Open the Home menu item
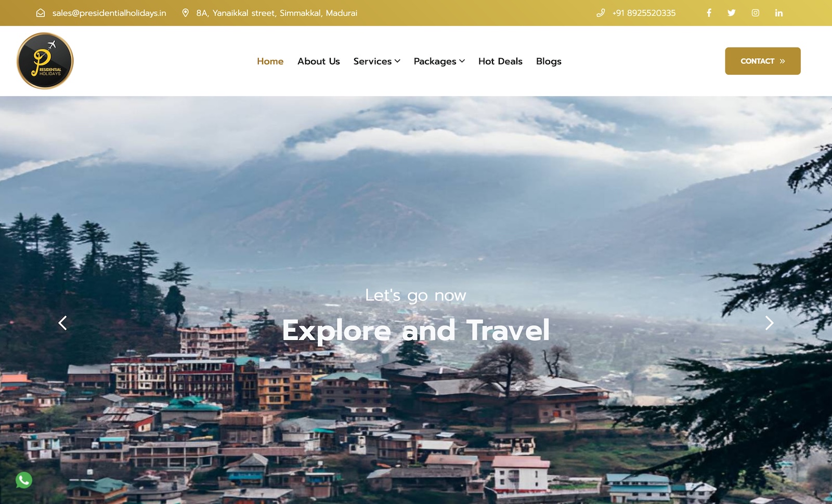 tap(270, 61)
